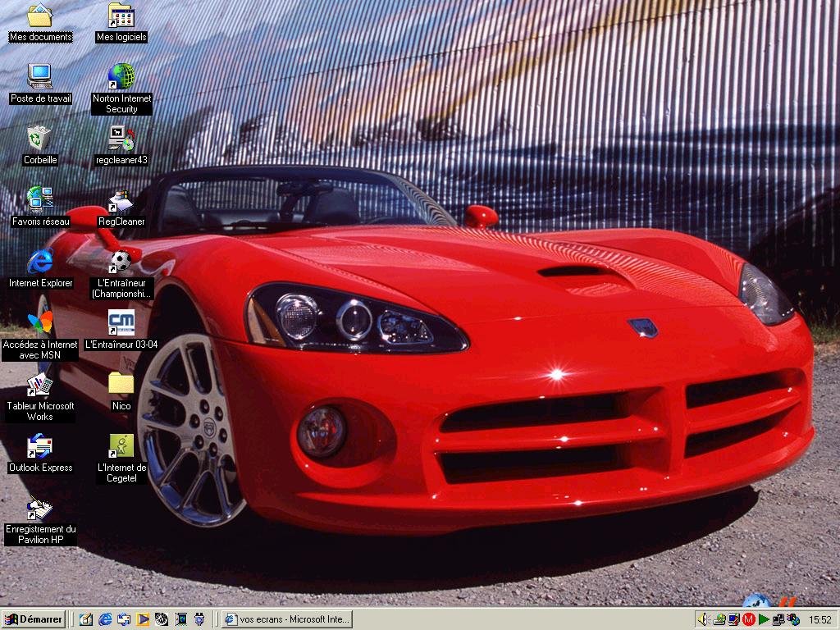This screenshot has height=630, width=840.
Task: Switch to vos ecrans Internet Explorer window
Action: tap(286, 619)
